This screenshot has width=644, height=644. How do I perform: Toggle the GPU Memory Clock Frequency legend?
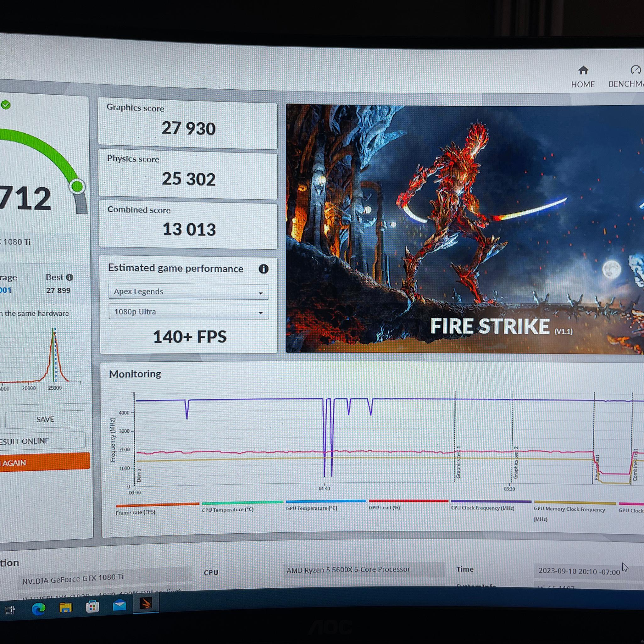point(575,512)
